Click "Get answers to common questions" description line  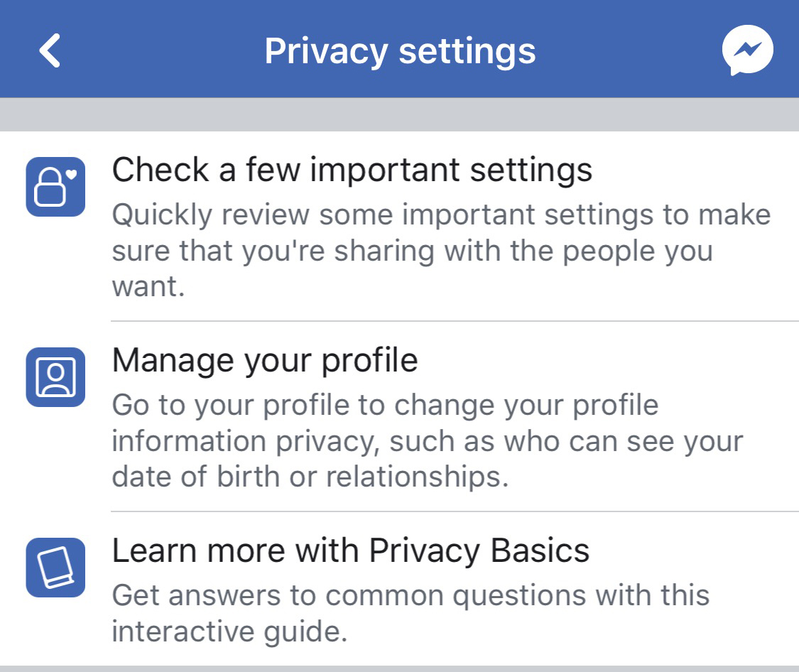[x=411, y=595]
